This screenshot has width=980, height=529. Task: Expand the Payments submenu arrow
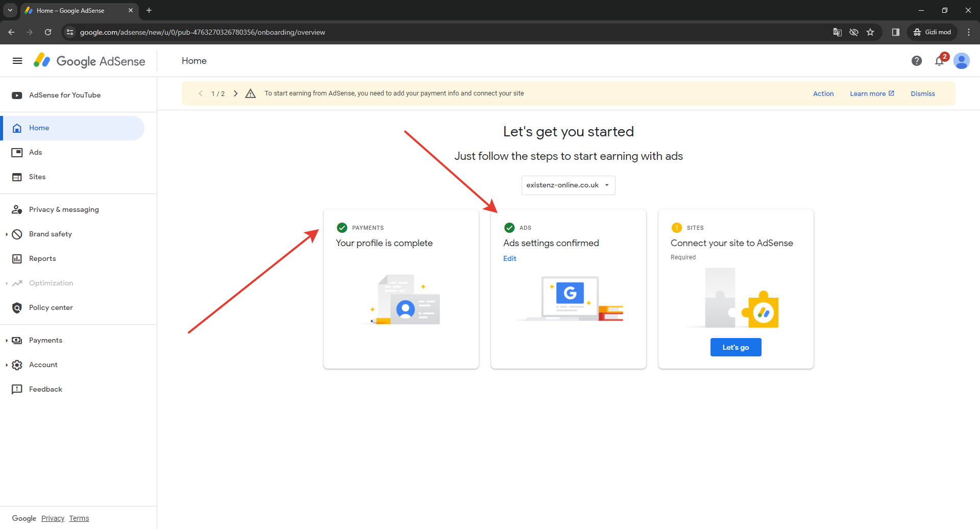coord(6,341)
